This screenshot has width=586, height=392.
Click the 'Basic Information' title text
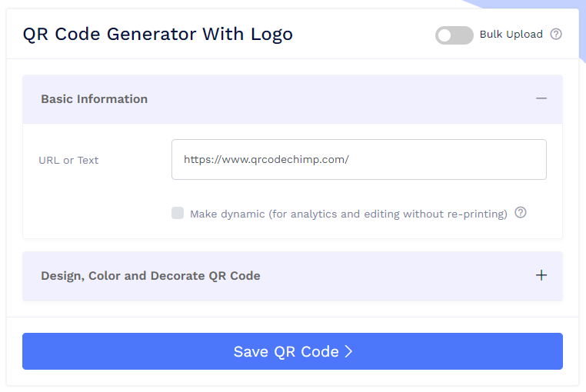pos(94,98)
